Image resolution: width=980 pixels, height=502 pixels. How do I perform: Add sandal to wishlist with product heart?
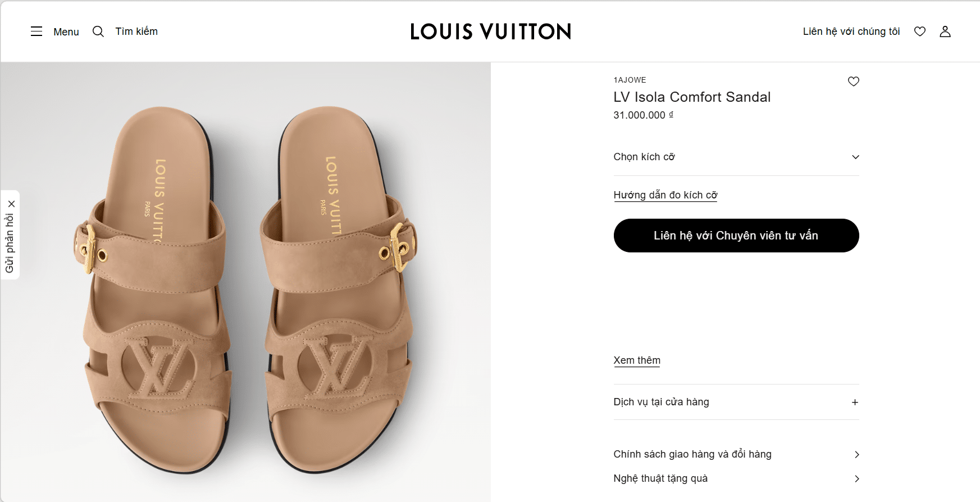[854, 82]
